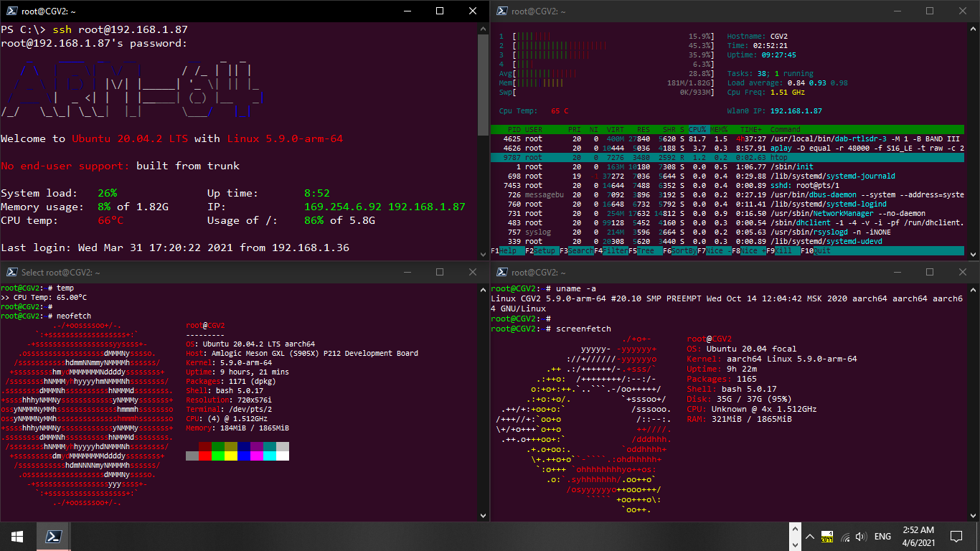Open the volume speaker tray icon
Image resolution: width=980 pixels, height=551 pixels.
tap(861, 537)
